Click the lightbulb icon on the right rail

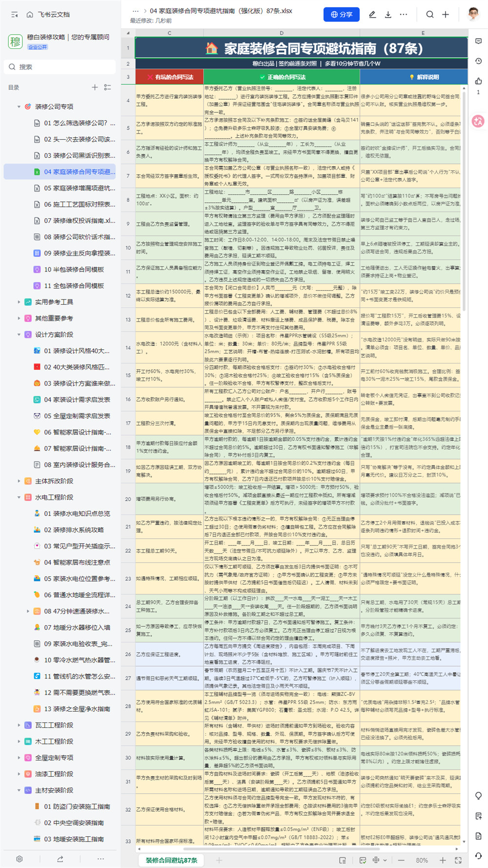click(478, 796)
